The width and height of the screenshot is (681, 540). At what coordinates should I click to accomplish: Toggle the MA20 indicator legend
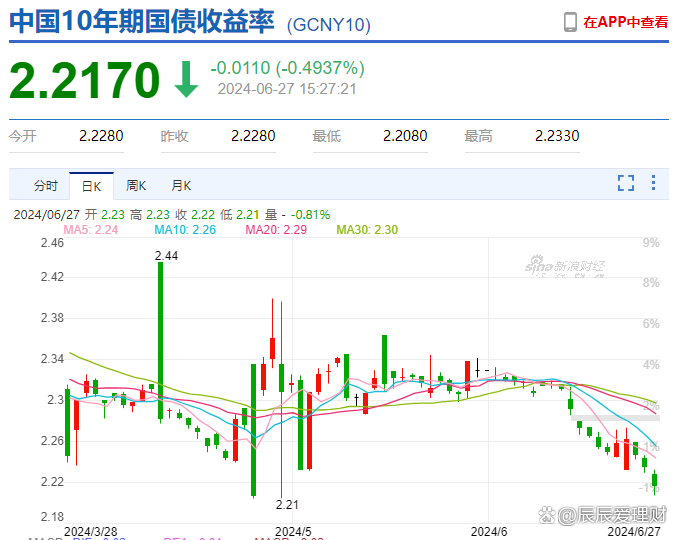coord(276,230)
